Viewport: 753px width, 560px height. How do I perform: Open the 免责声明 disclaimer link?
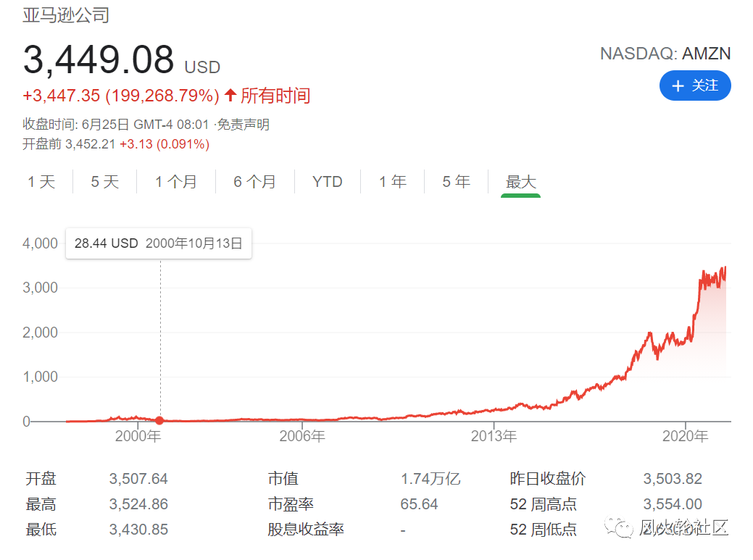pyautogui.click(x=244, y=125)
